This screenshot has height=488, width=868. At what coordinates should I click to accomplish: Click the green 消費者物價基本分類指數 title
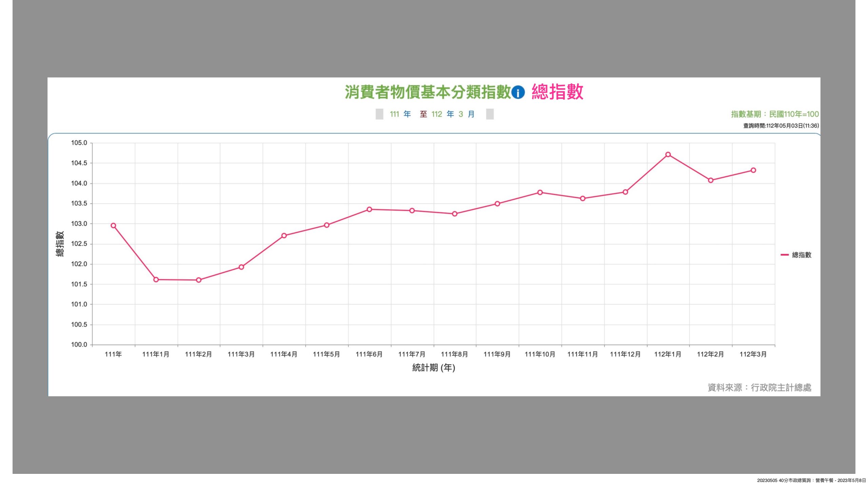[x=428, y=92]
